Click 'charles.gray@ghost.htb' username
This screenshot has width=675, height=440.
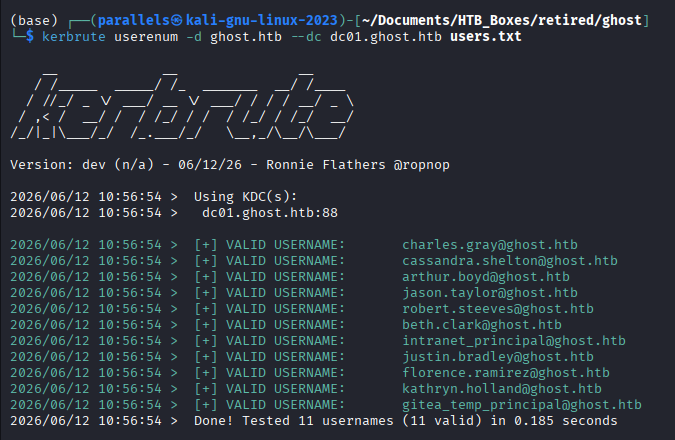(x=490, y=245)
